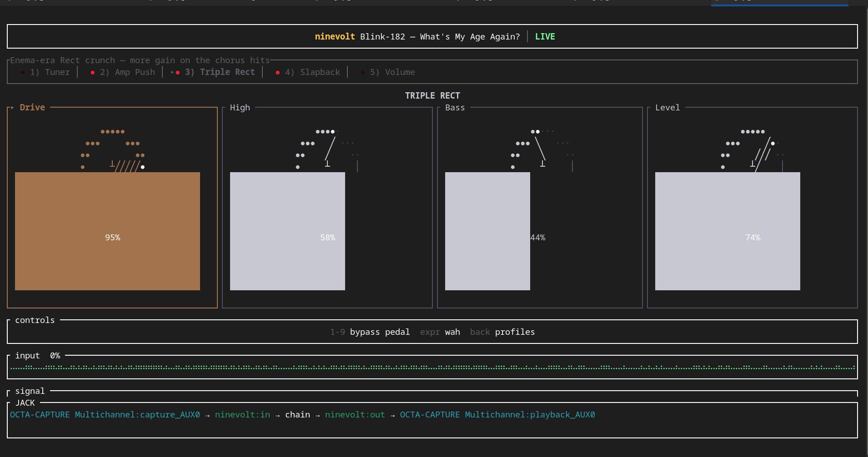Screen dimensions: 868x457
Task: Click the TRIPLE RECT pedal heading
Action: (x=432, y=96)
